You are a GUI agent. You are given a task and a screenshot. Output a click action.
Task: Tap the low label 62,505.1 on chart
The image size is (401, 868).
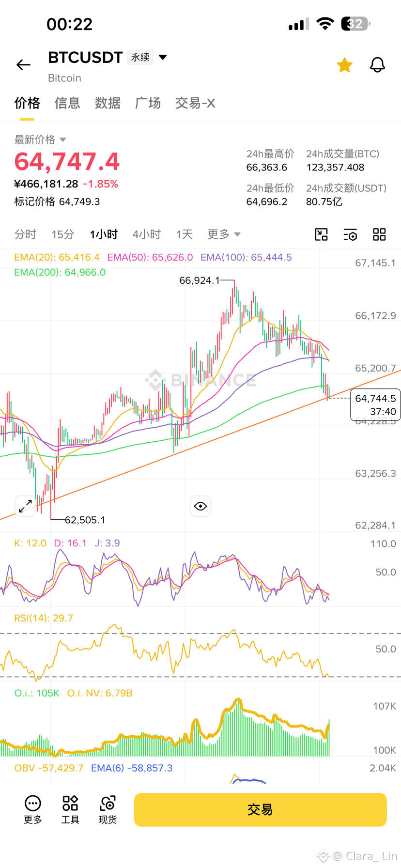coord(85,520)
